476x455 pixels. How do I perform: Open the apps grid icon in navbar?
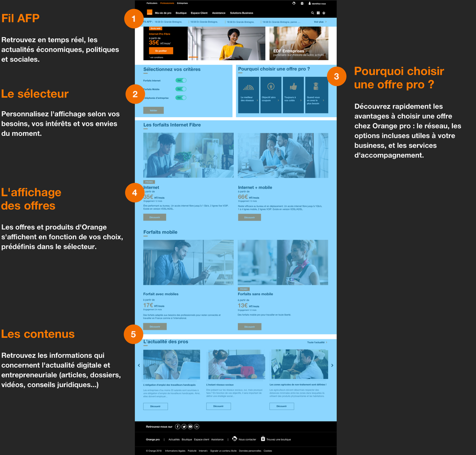pyautogui.click(x=318, y=13)
